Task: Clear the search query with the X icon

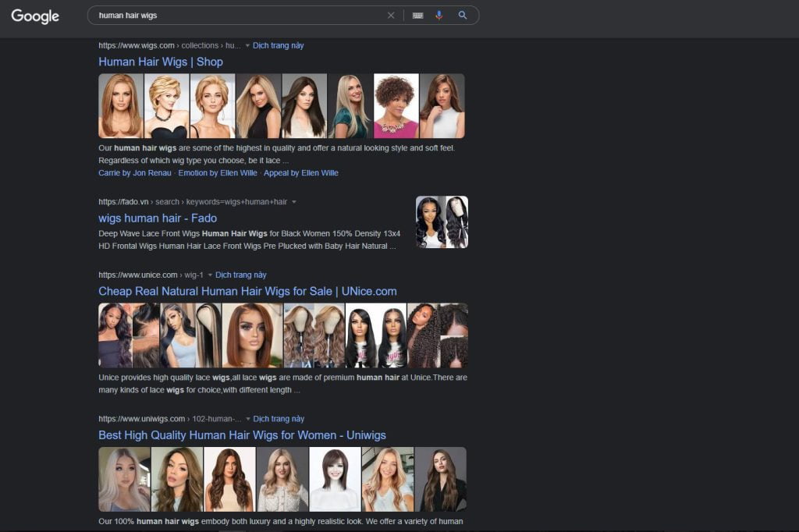Action: point(391,15)
